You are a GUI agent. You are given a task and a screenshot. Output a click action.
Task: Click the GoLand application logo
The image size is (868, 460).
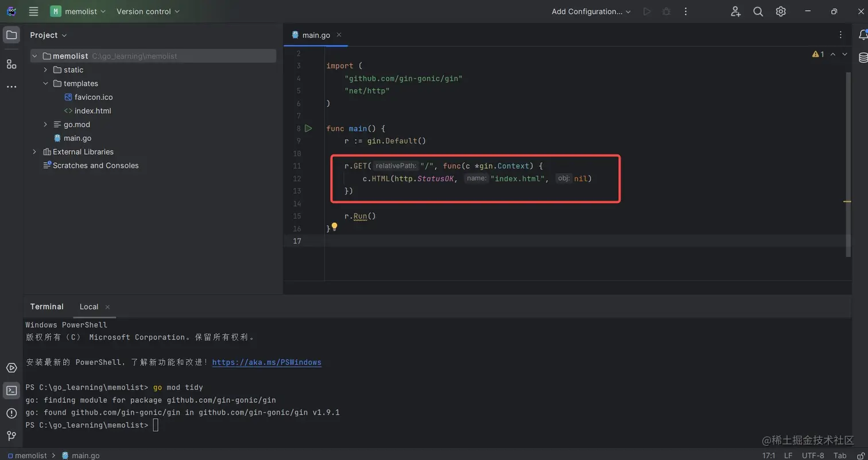click(11, 11)
